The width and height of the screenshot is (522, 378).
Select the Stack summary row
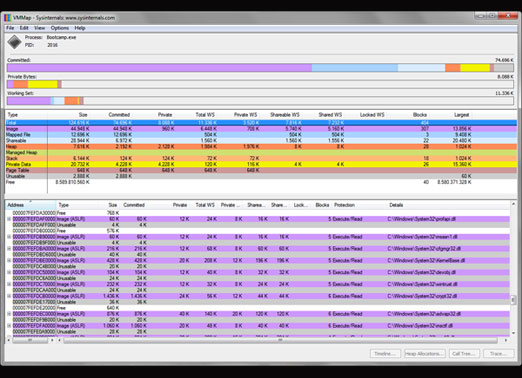point(261,158)
